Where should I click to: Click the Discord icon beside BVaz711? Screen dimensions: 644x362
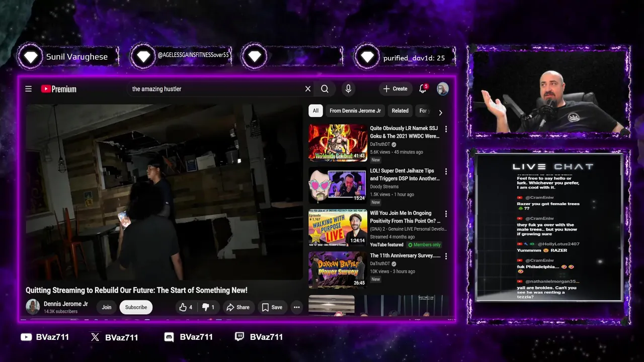(169, 337)
